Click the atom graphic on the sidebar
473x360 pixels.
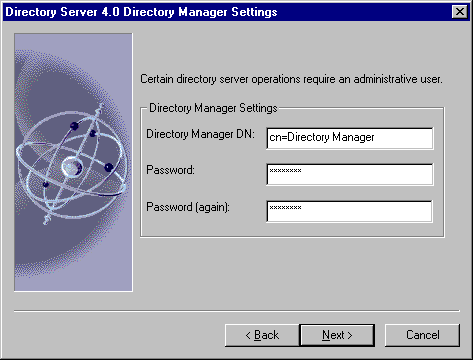pos(73,162)
